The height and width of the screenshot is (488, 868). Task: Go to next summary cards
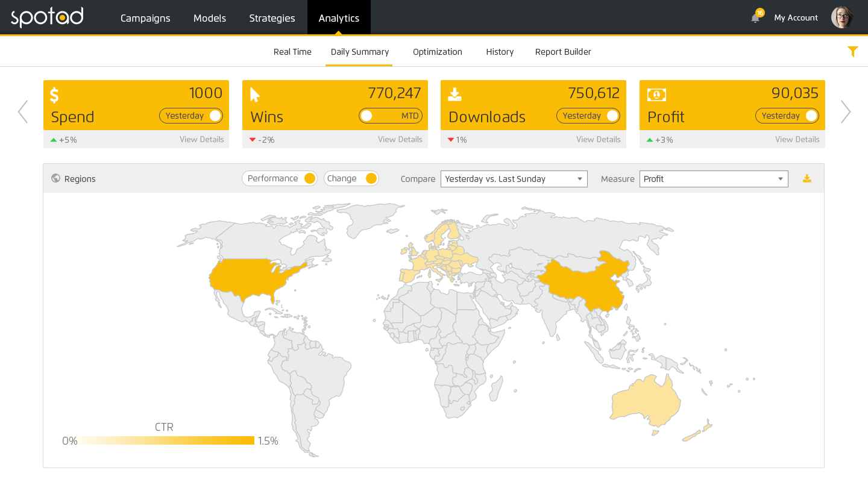(x=846, y=112)
